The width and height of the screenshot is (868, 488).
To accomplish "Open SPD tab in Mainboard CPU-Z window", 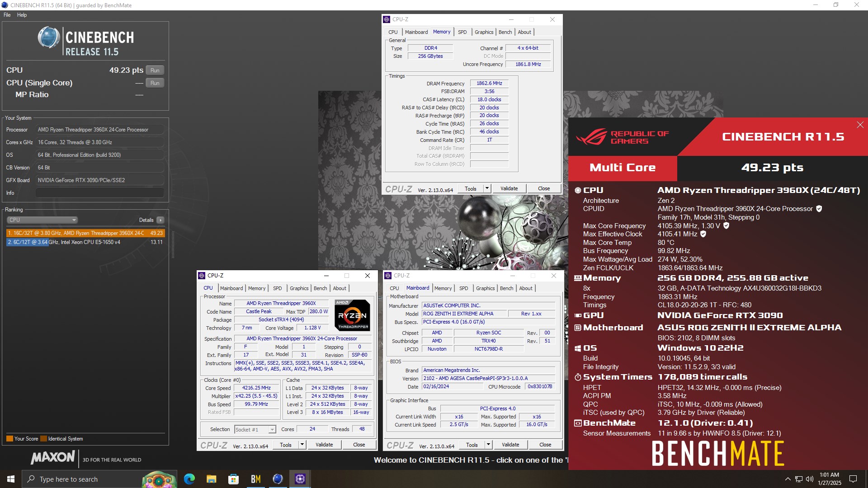I will click(x=463, y=288).
